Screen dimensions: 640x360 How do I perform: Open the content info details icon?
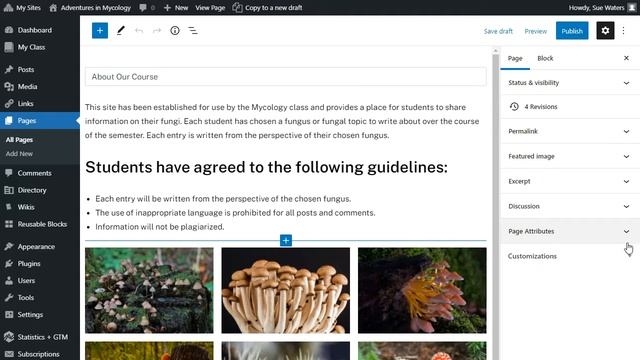point(175,31)
